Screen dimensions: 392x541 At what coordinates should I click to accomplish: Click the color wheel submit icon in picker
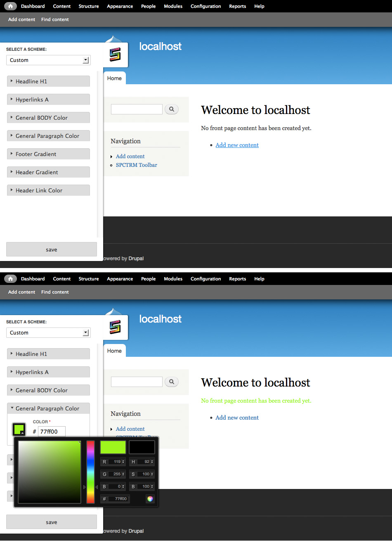[x=150, y=499]
